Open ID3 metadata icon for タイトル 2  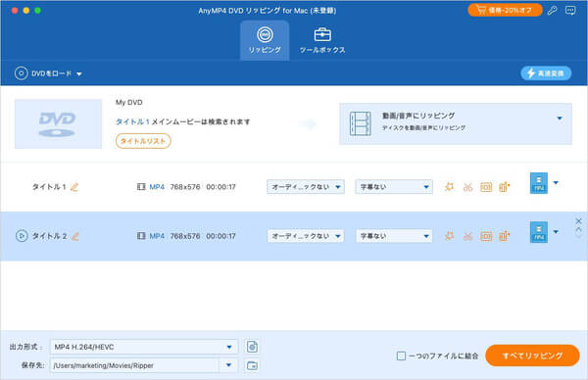coord(486,236)
